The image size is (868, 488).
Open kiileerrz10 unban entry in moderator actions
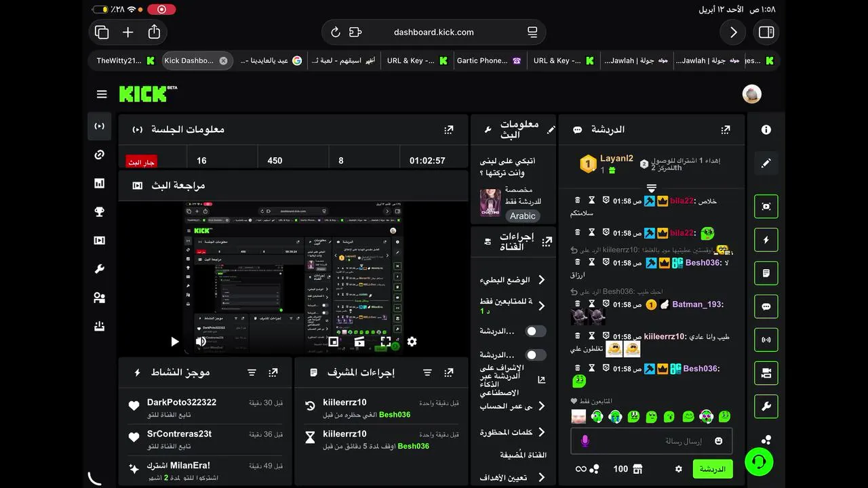(x=381, y=408)
